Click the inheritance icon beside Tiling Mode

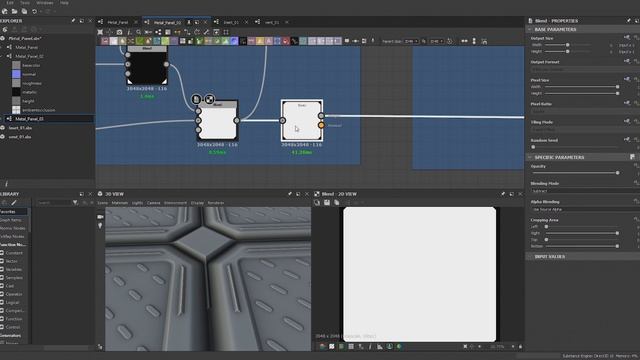[627, 121]
